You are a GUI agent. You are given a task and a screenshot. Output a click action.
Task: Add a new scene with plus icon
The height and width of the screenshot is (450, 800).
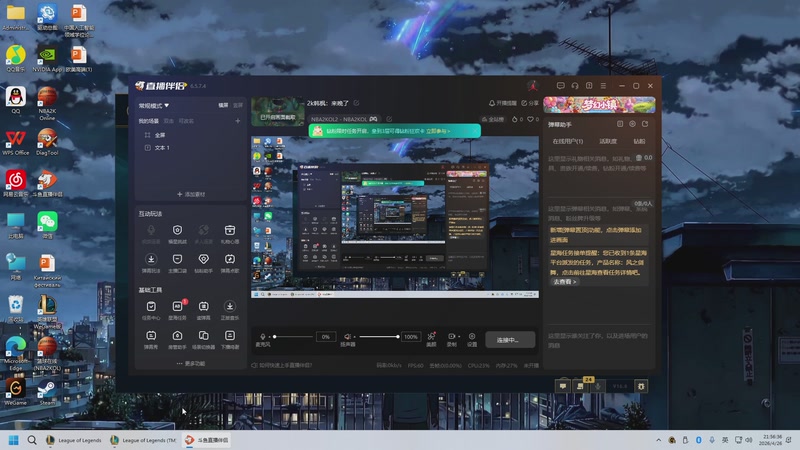click(238, 121)
